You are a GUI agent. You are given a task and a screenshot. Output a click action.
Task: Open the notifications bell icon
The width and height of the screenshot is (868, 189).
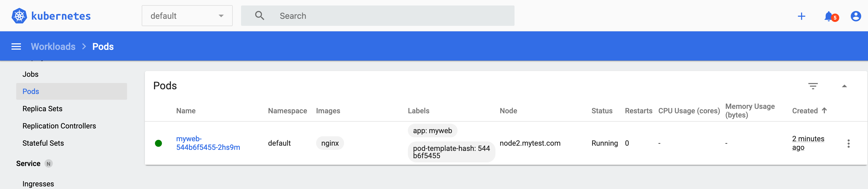tap(829, 16)
